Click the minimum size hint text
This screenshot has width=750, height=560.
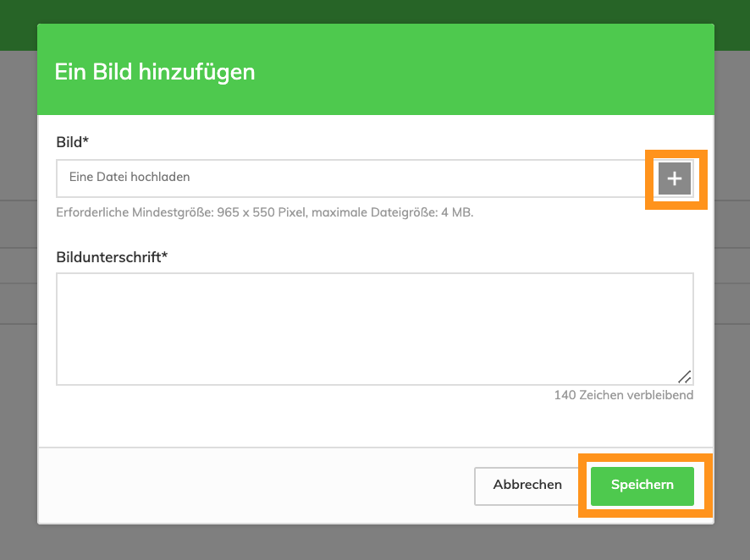[264, 212]
